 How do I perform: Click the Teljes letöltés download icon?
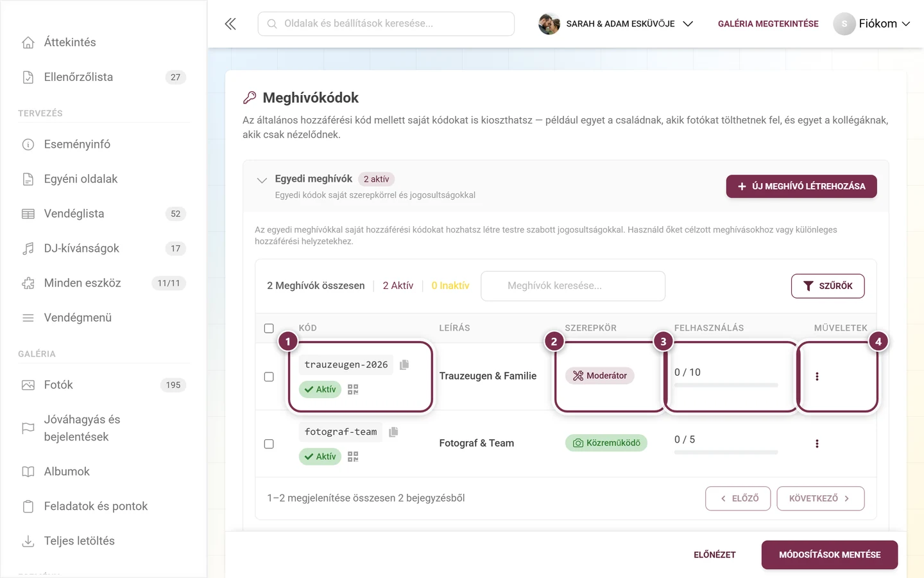click(x=28, y=541)
